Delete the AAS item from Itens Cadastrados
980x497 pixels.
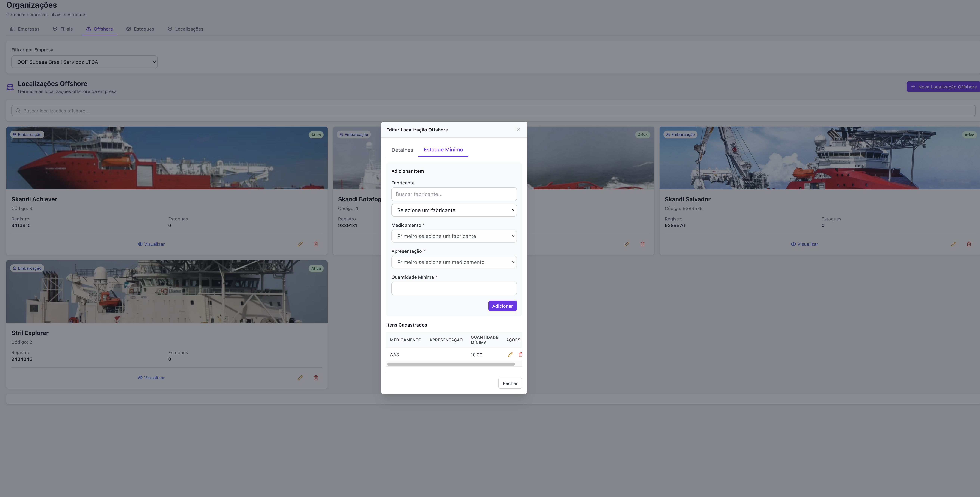[520, 354]
